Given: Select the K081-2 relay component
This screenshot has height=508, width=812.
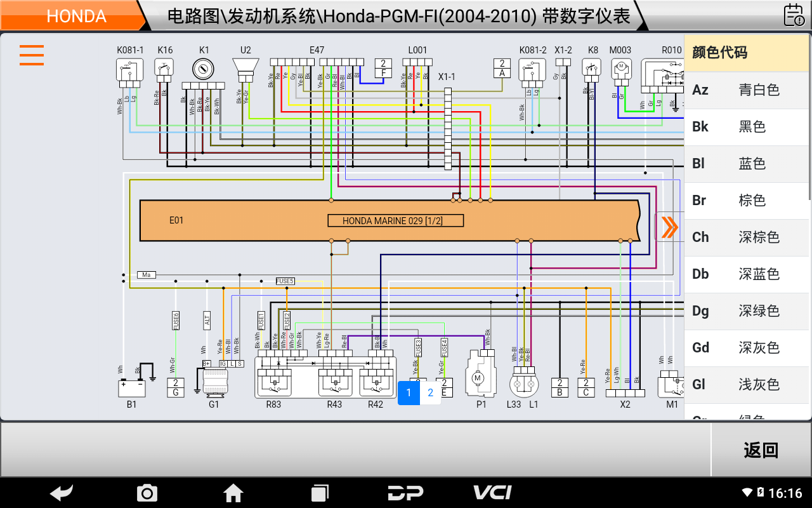Looking at the screenshot, I should click(533, 73).
